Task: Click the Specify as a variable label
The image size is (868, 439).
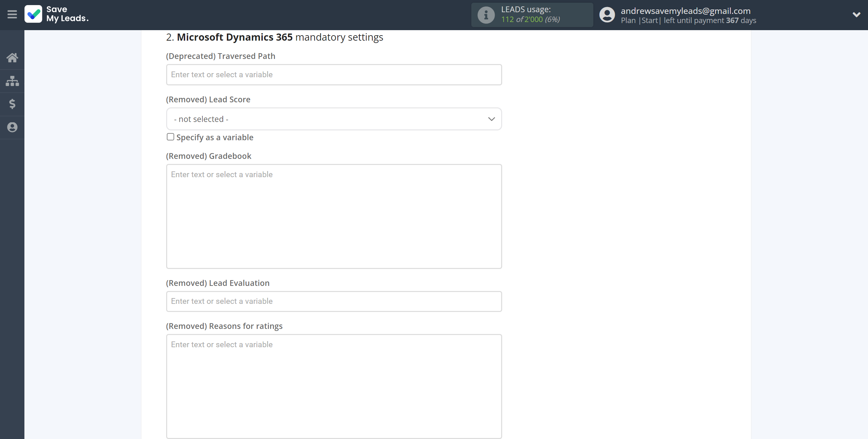Action: click(215, 138)
